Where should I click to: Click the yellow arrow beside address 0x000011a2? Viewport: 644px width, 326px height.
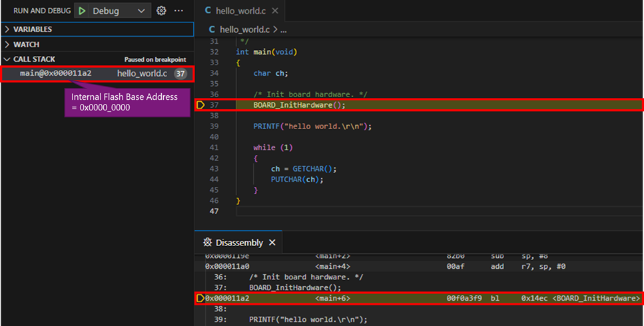pyautogui.click(x=200, y=299)
